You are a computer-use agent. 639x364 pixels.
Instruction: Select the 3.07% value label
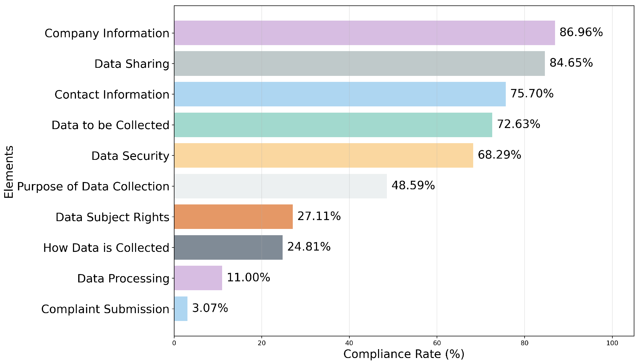210,308
